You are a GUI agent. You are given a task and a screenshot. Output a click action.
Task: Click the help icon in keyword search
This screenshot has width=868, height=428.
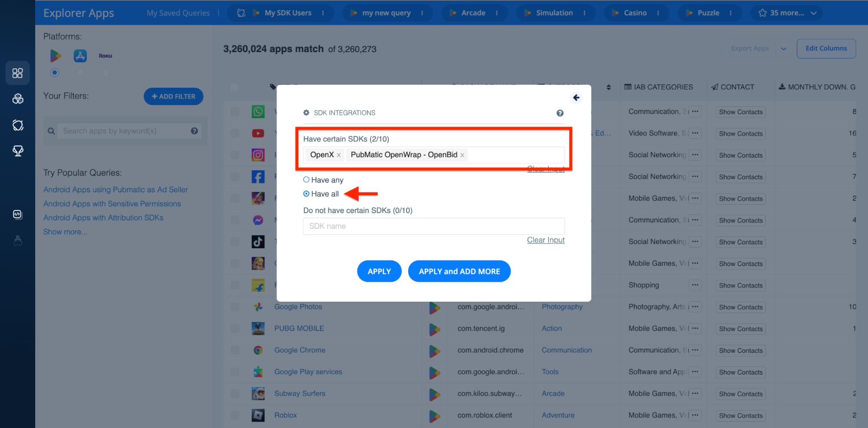(x=194, y=131)
